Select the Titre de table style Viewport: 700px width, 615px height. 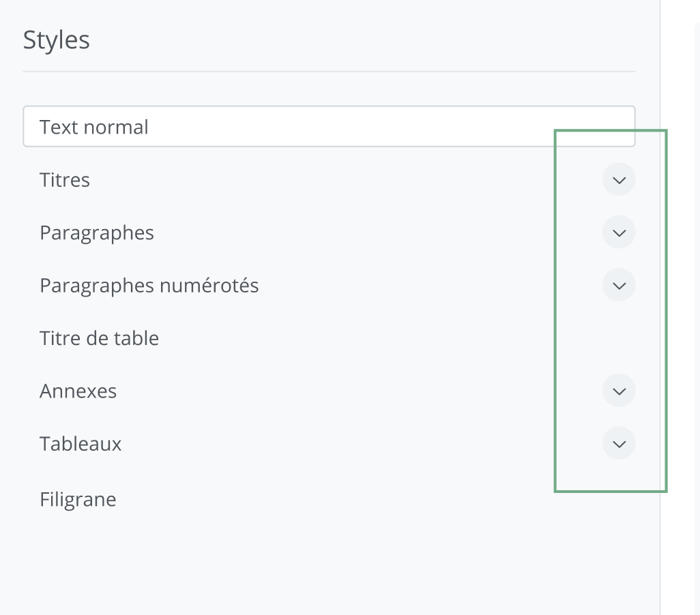99,338
